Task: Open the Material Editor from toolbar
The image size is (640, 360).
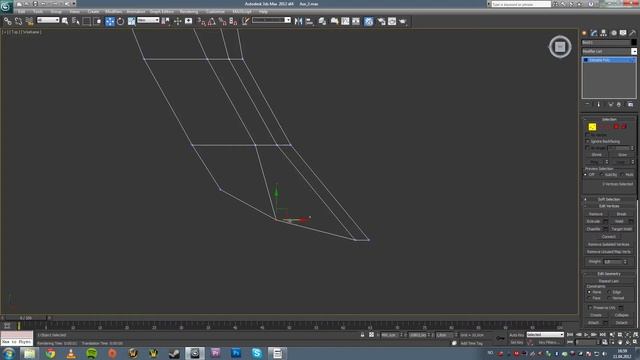Action: coord(369,21)
